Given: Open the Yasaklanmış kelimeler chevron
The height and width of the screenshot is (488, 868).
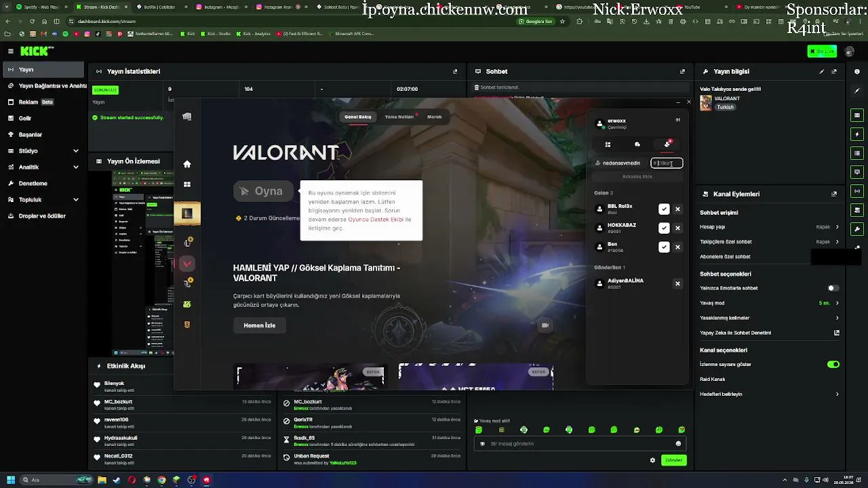Looking at the screenshot, I should (837, 318).
